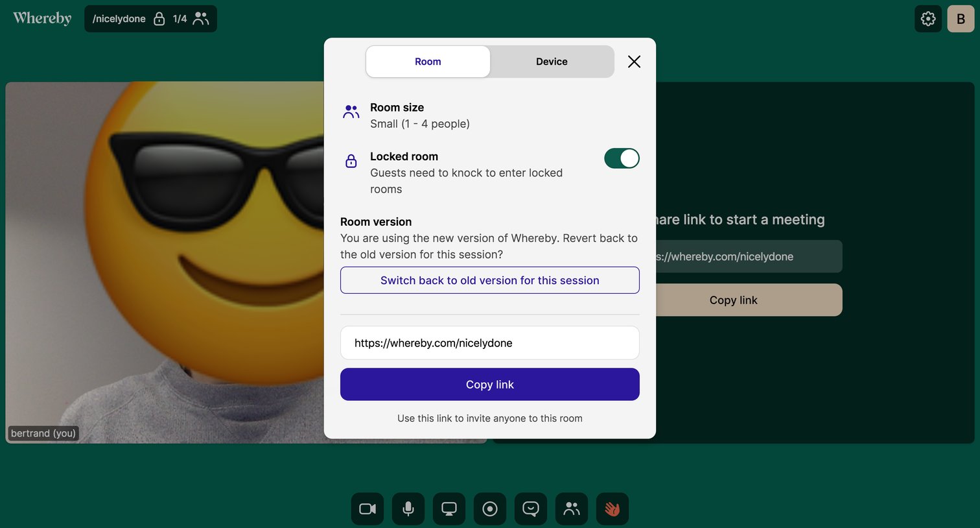Image resolution: width=980 pixels, height=528 pixels.
Task: Close the room settings dialog
Action: point(634,62)
